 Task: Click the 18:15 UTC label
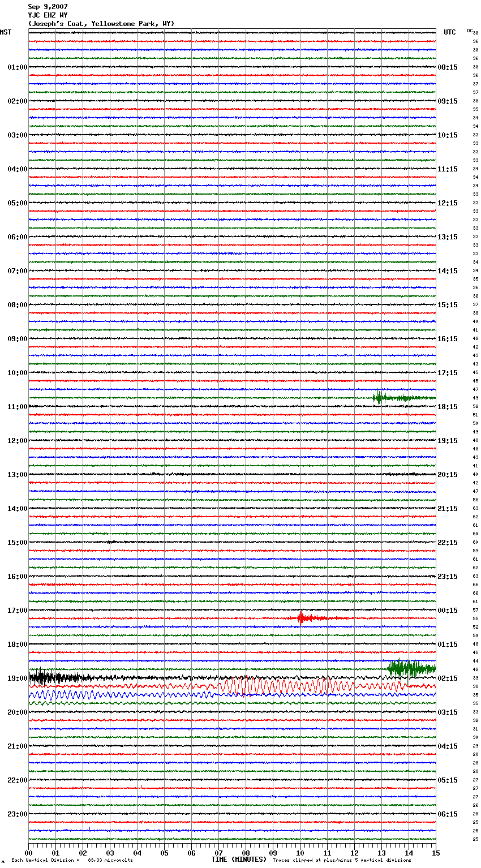tap(448, 407)
